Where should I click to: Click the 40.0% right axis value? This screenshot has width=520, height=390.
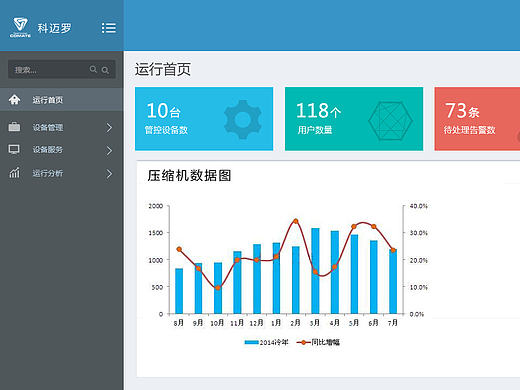pos(418,206)
